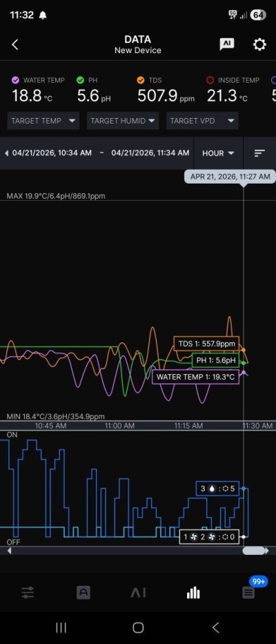Click PH 1: 5.6pH tooltip
Image resolution: width=276 pixels, height=644 pixels.
coord(215,360)
